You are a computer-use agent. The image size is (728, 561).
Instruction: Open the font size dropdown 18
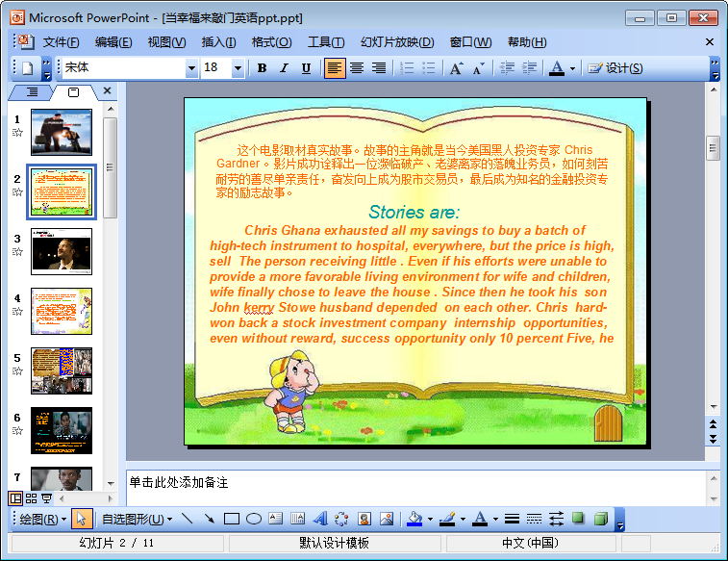click(238, 68)
